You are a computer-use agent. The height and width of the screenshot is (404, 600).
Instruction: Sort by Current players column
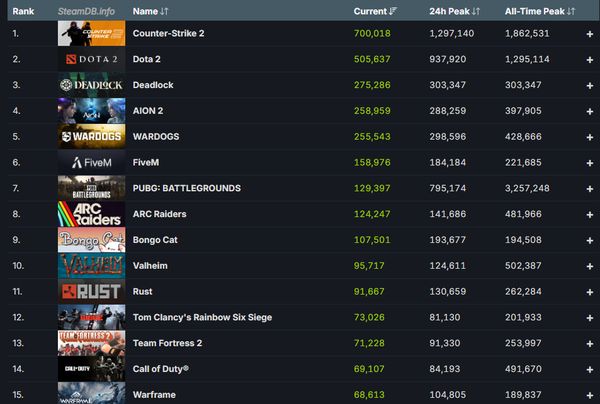click(x=375, y=11)
